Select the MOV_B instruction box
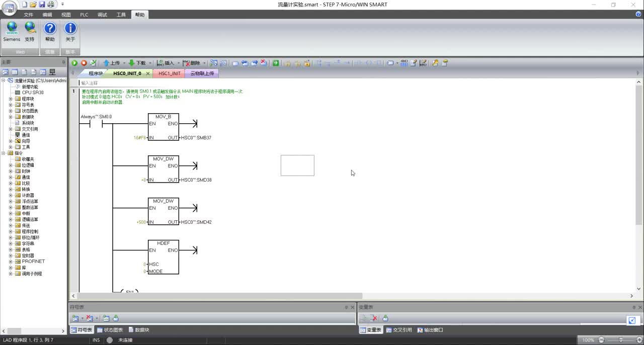 164,127
